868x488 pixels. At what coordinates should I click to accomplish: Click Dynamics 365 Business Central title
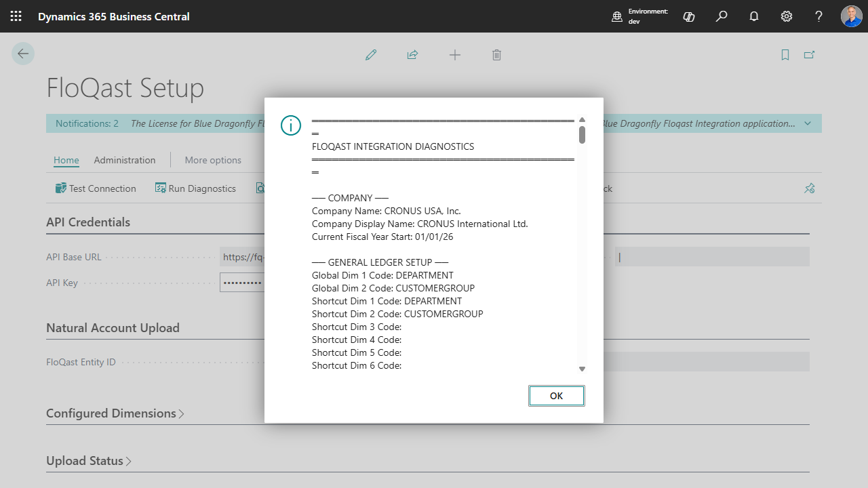point(114,16)
